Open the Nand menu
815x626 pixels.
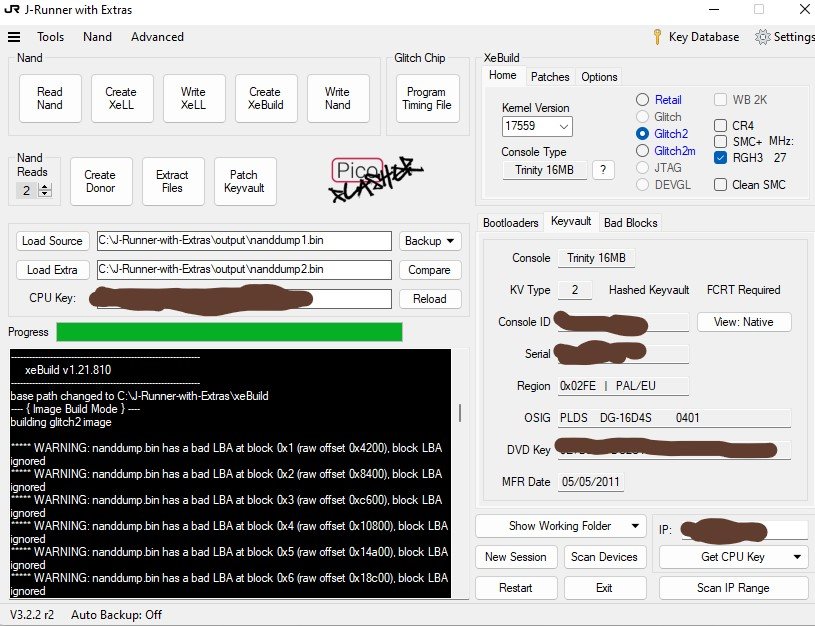97,37
